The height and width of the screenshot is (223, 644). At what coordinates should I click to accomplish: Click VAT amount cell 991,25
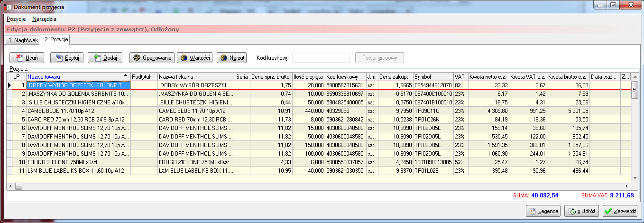coord(528,111)
